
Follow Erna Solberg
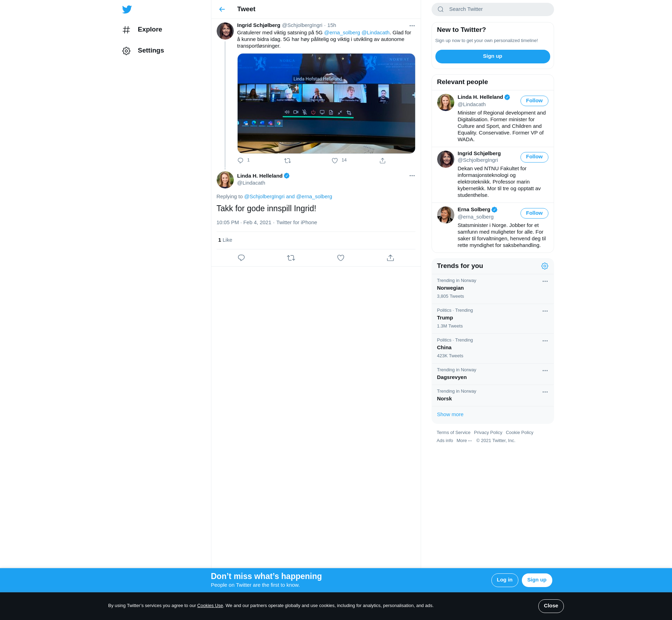tap(534, 213)
